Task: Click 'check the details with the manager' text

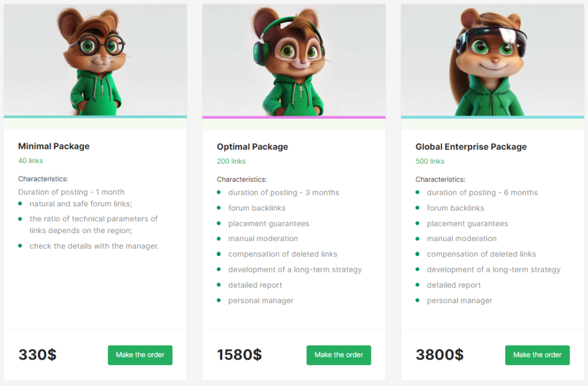Action: click(x=94, y=246)
